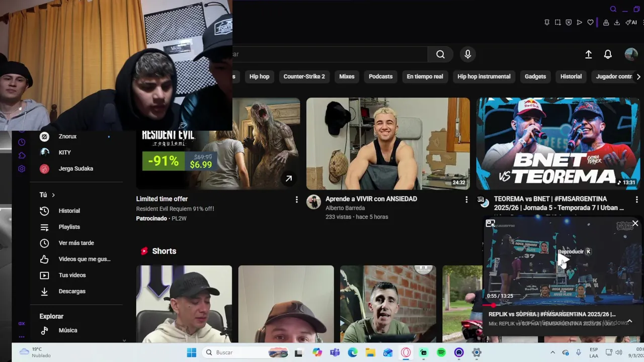Screen dimensions: 644x362
Task: Select the En tiempo real chip
Action: 425,76
